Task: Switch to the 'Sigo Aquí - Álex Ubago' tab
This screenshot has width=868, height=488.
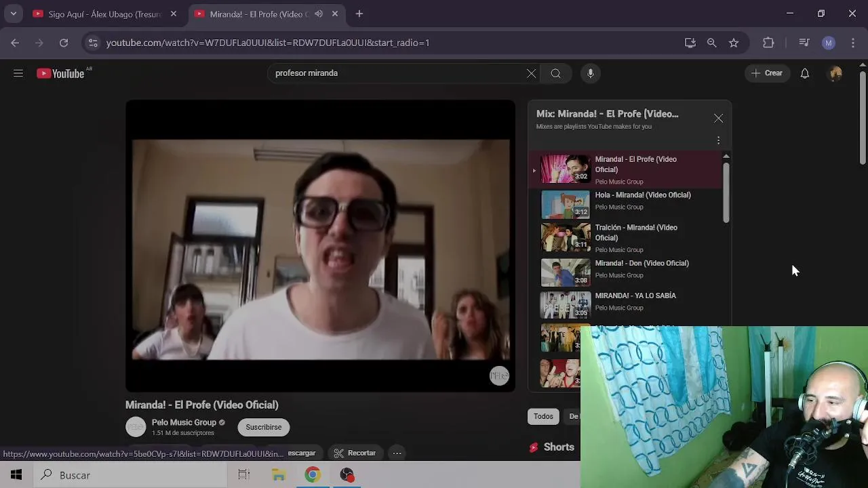Action: [105, 14]
